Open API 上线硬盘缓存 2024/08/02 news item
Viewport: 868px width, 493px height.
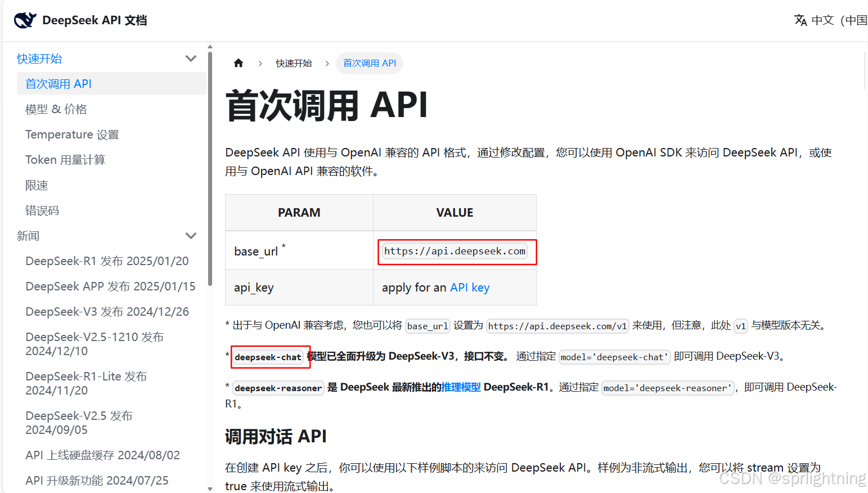[102, 455]
